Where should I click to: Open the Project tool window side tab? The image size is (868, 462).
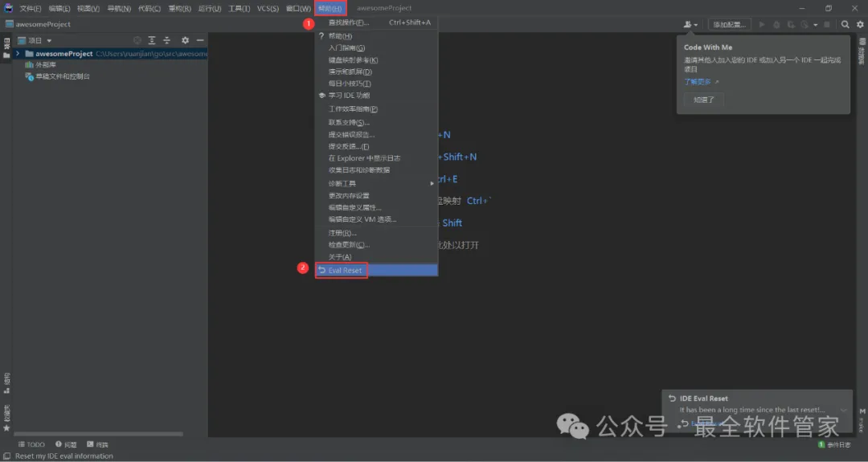[x=6, y=48]
